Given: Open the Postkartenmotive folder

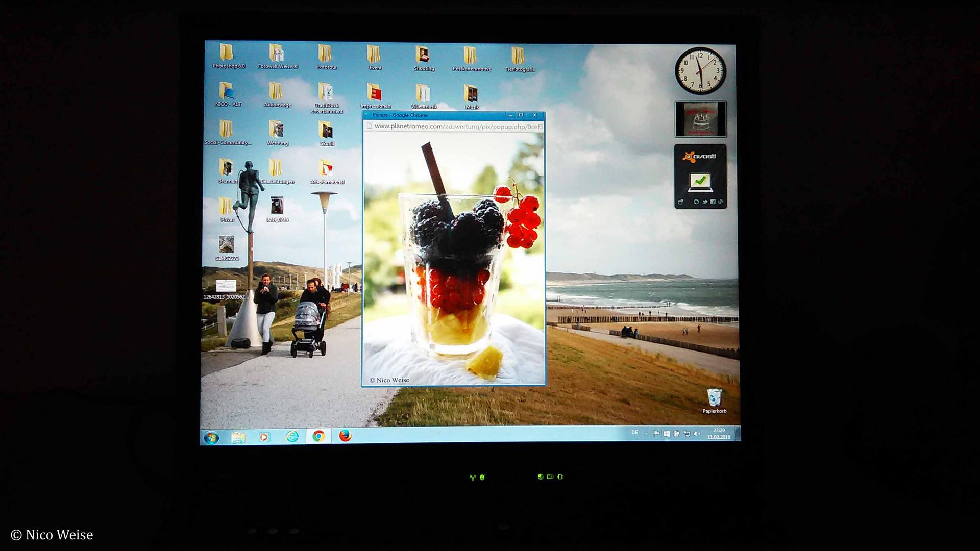Looking at the screenshot, I should coord(472,59).
